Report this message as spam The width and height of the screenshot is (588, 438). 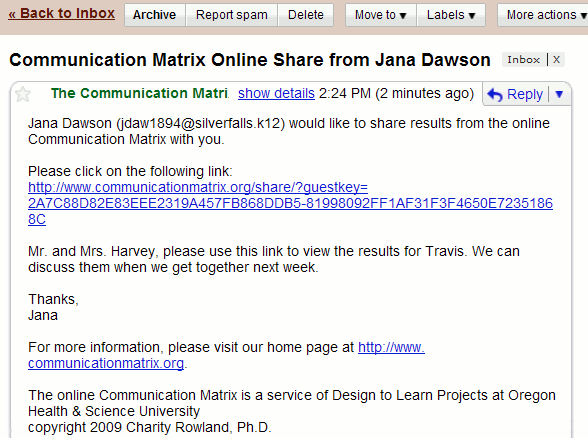pyautogui.click(x=232, y=15)
